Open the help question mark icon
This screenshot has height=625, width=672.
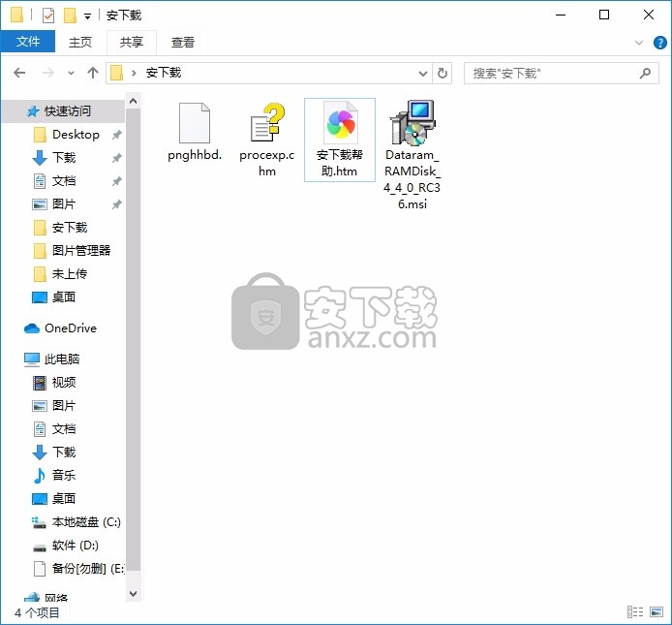point(659,43)
